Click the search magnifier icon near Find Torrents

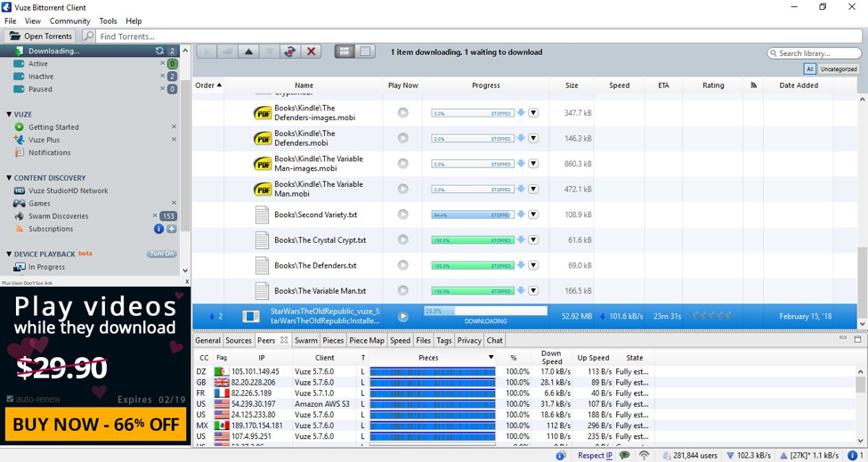(88, 36)
